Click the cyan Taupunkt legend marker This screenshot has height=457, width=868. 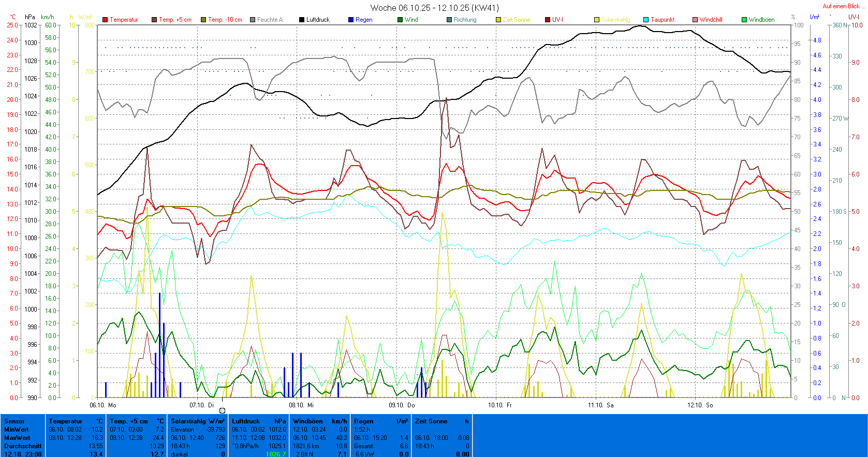(x=646, y=20)
